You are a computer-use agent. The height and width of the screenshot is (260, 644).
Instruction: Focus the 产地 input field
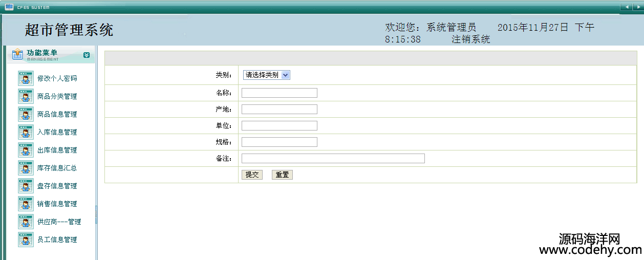pos(280,109)
